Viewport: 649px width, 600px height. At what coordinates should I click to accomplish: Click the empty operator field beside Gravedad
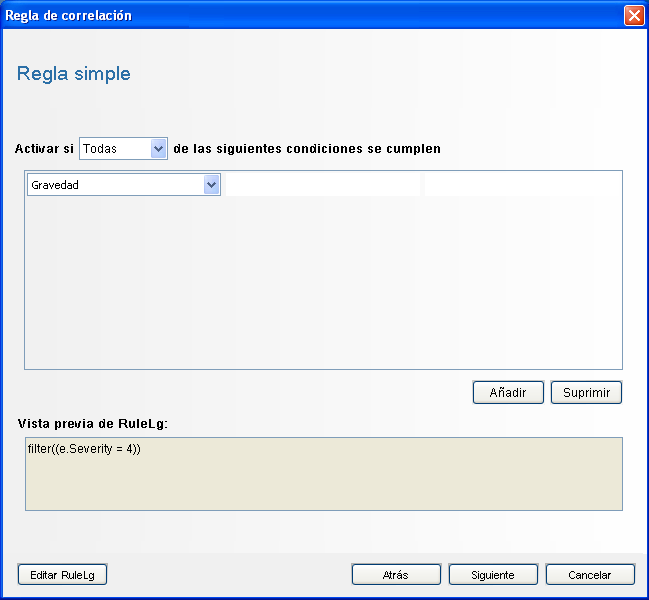[x=323, y=185]
